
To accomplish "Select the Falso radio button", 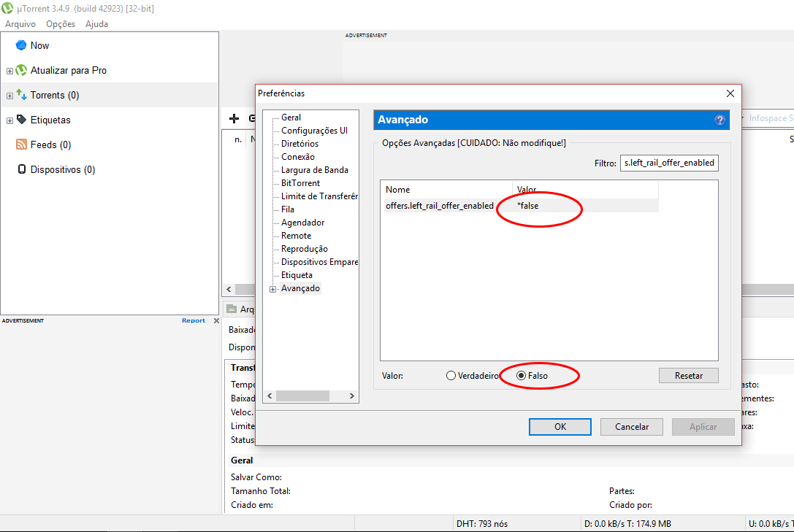I will [x=521, y=376].
